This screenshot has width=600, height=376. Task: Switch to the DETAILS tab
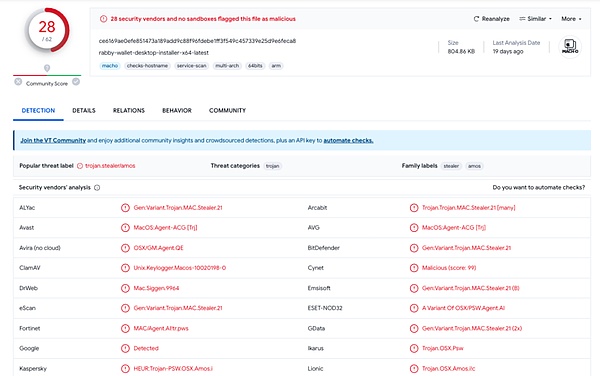84,111
